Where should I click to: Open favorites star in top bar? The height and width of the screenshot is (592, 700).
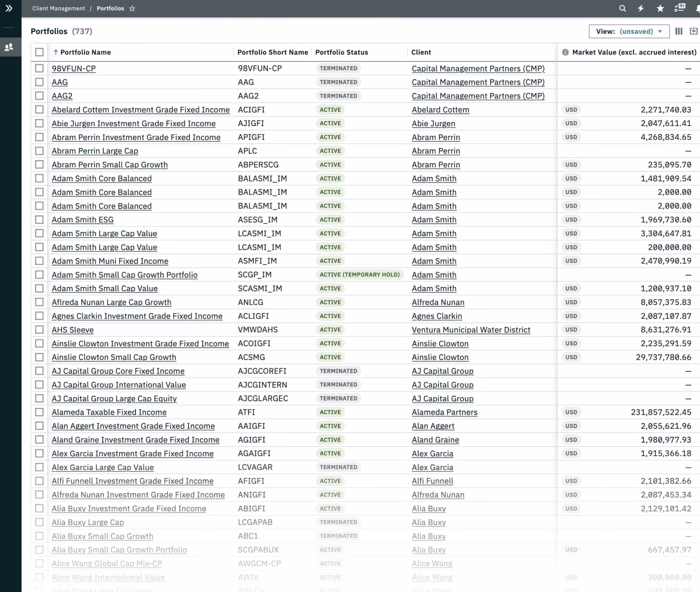point(660,8)
